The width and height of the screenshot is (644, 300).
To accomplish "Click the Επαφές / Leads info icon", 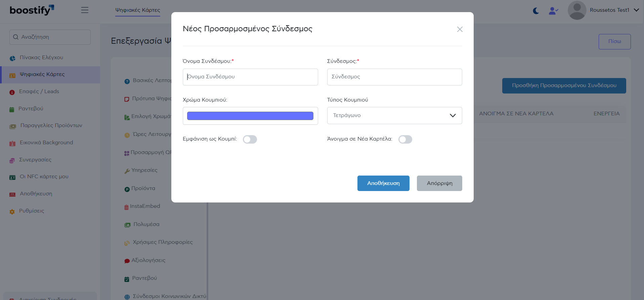I will coord(12,92).
